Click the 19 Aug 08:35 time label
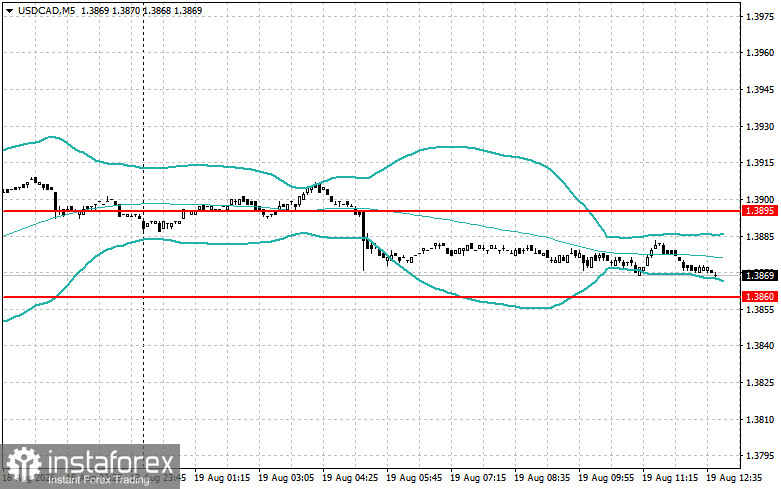 click(x=542, y=478)
